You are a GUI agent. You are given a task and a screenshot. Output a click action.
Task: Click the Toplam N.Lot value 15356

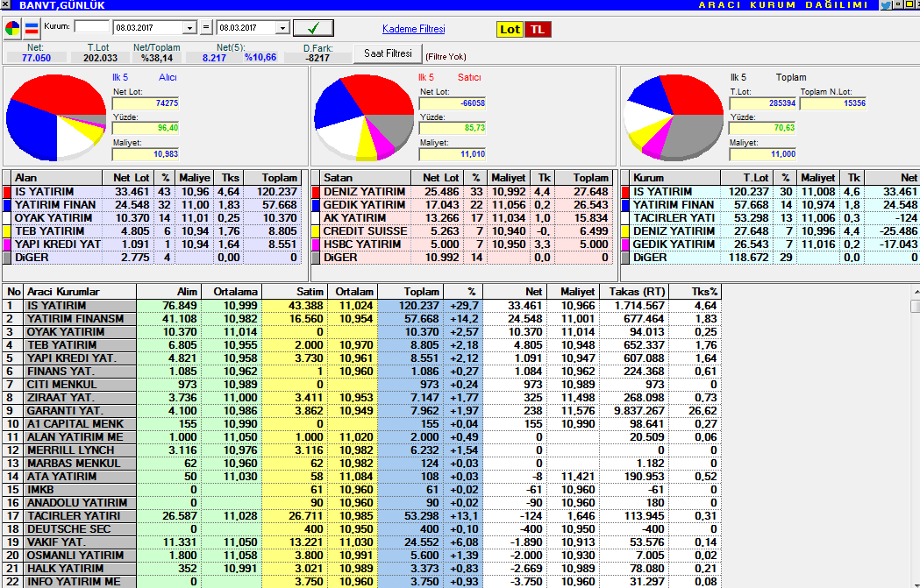pyautogui.click(x=833, y=103)
